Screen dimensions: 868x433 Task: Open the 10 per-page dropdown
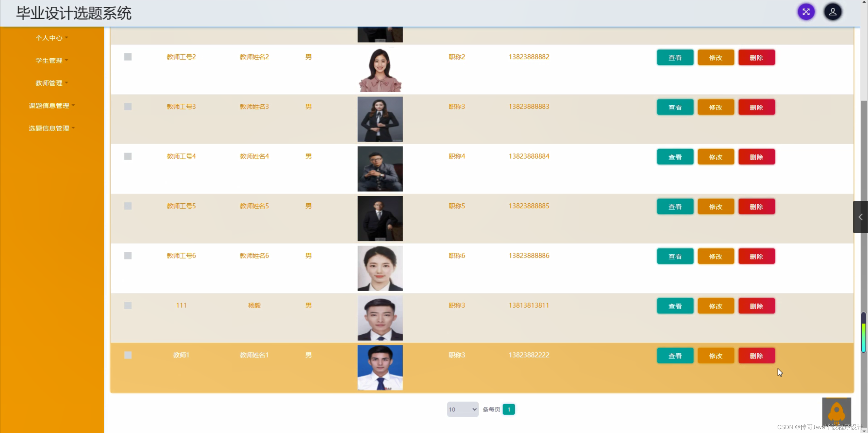[x=462, y=409]
